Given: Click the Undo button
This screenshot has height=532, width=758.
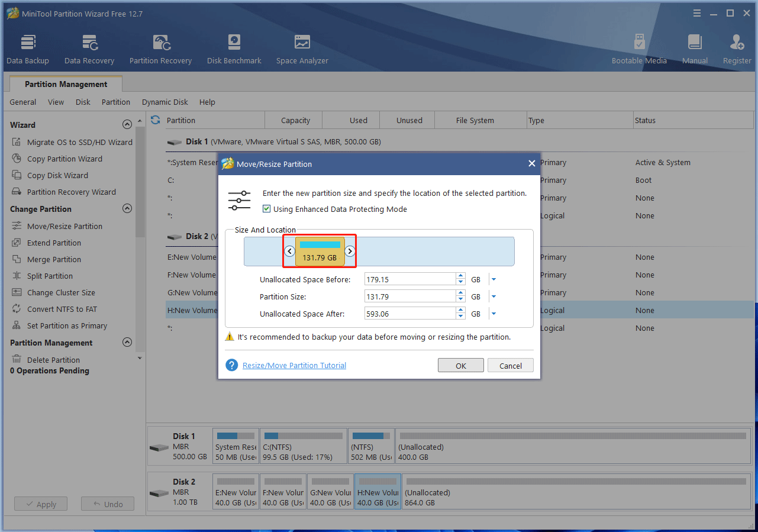Looking at the screenshot, I should click(x=107, y=504).
